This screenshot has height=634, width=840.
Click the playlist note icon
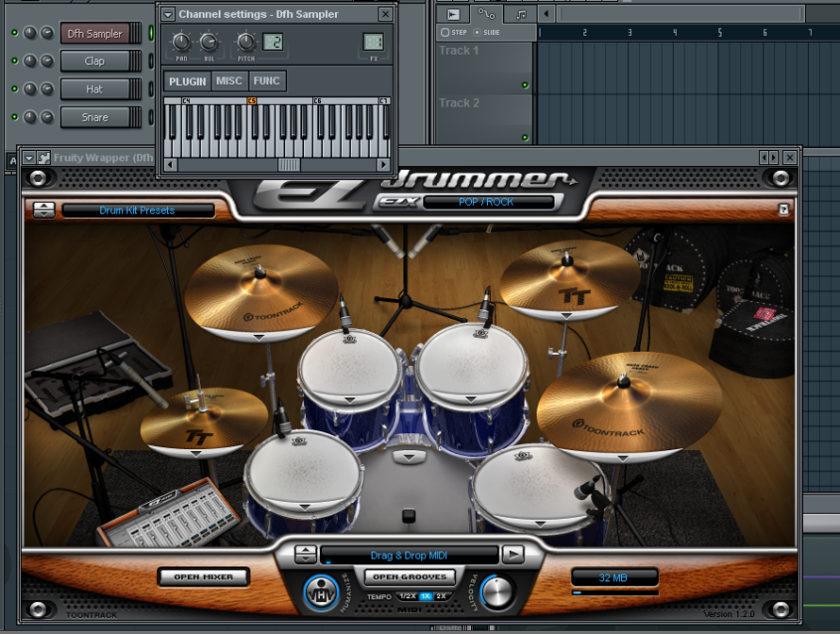coord(521,14)
